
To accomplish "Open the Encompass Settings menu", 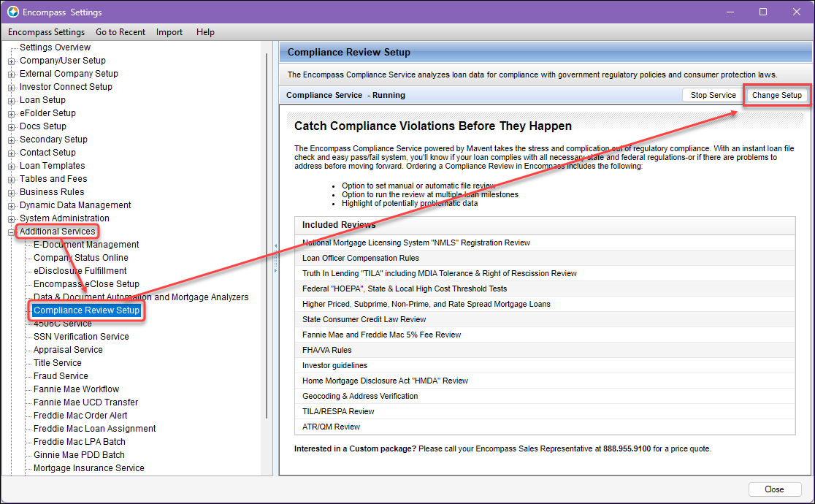I will pos(46,32).
